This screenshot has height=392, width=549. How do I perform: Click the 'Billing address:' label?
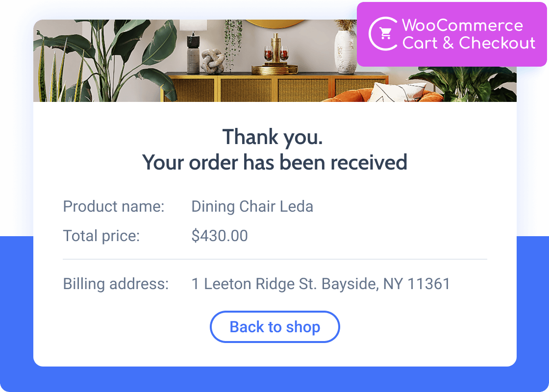[116, 284]
